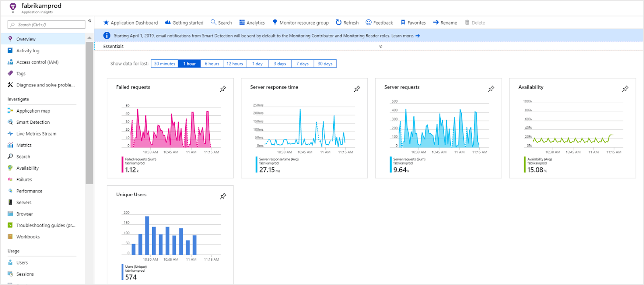
Task: Click the Servers icon in sidebar
Action: (x=10, y=202)
